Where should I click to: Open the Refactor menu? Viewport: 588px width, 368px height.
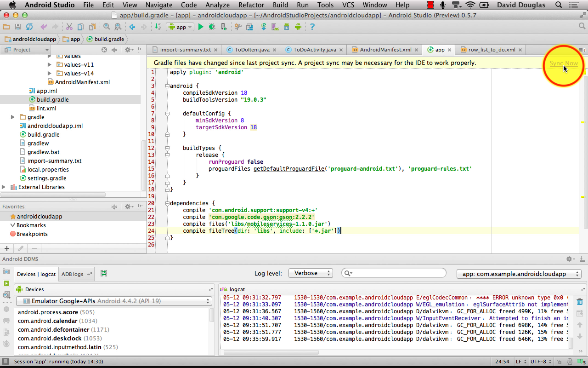point(251,5)
